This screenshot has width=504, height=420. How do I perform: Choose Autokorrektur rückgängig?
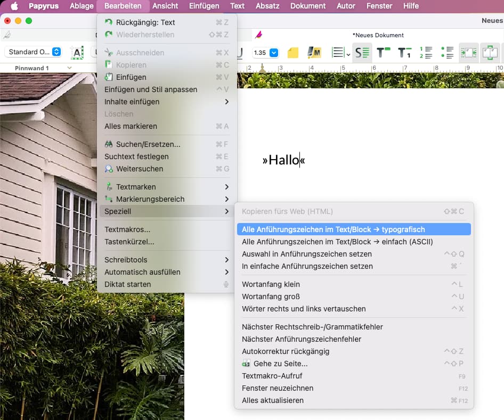point(354,352)
